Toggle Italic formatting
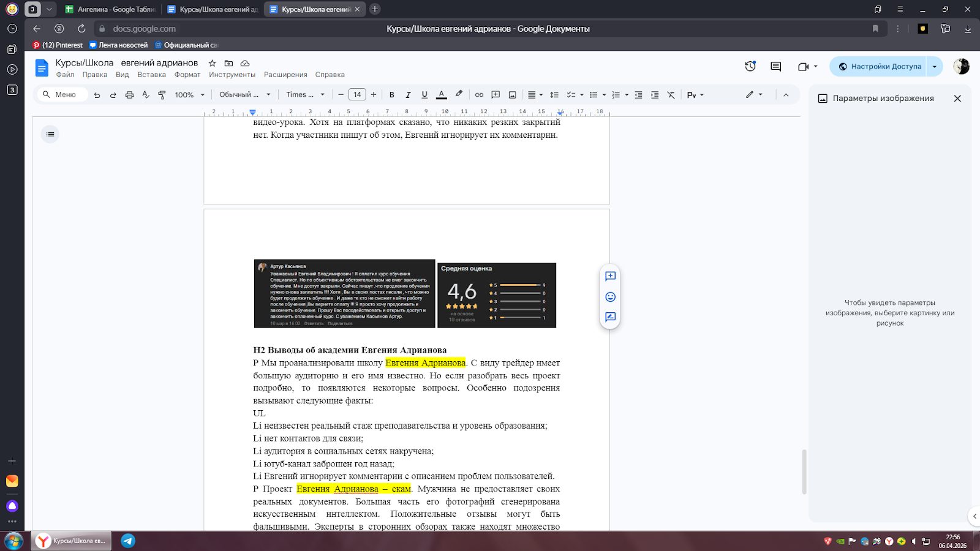Screen dimensions: 980x551 tap(408, 95)
